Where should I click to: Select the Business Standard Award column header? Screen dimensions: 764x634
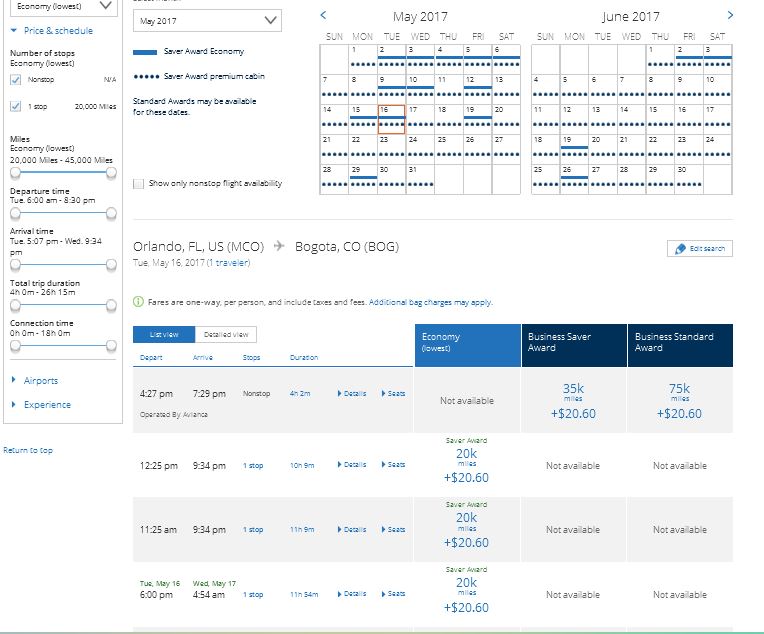click(680, 345)
